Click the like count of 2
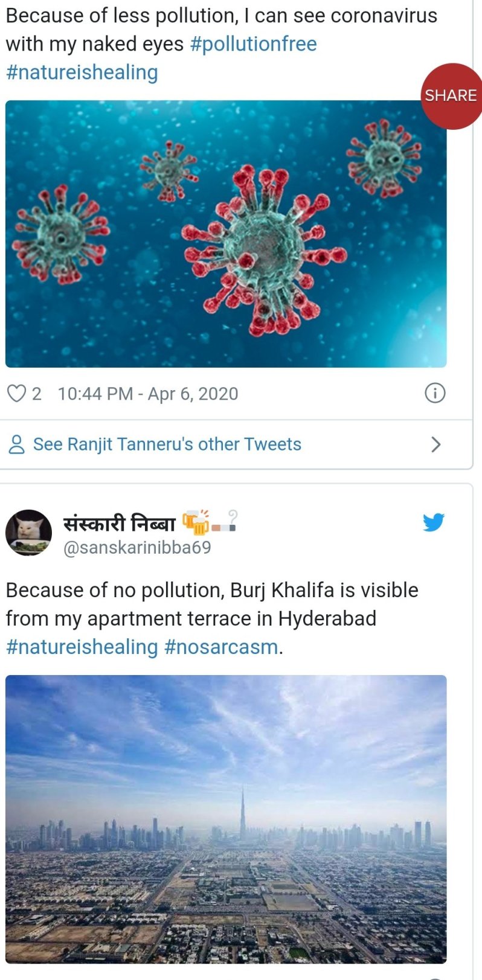This screenshot has height=980, width=482. [37, 394]
